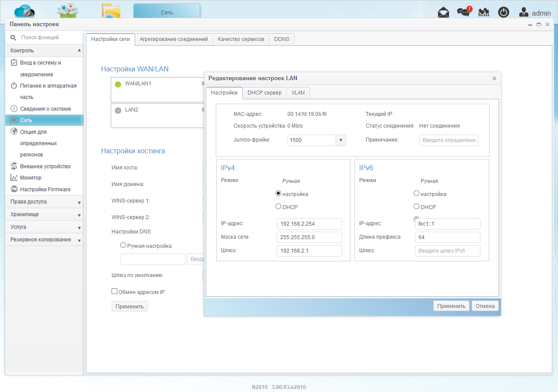The image size is (558, 392).
Task: Select IPv4 DHCP radio button
Action: tap(278, 206)
